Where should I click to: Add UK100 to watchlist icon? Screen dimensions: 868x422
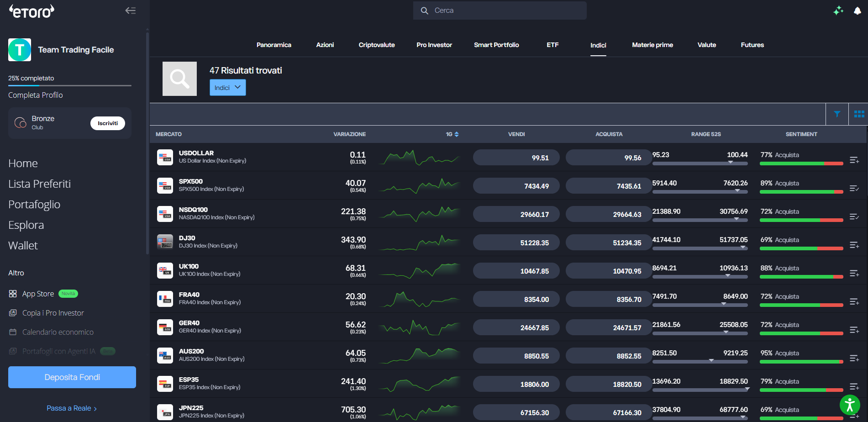point(854,273)
